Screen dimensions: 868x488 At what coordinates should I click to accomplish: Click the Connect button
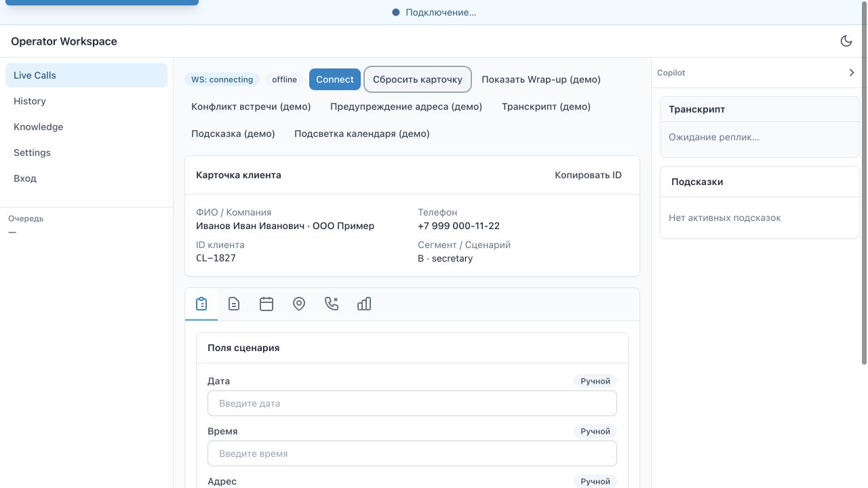click(335, 79)
